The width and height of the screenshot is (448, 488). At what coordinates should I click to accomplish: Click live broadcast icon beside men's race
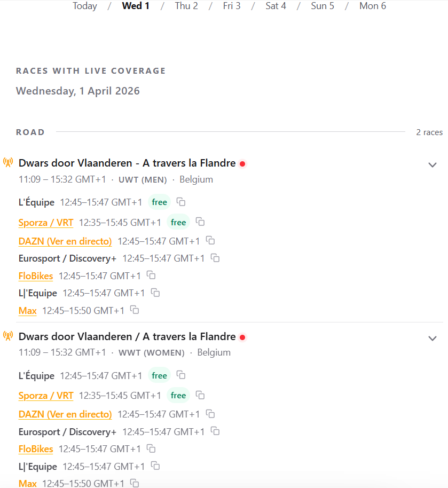(8, 162)
